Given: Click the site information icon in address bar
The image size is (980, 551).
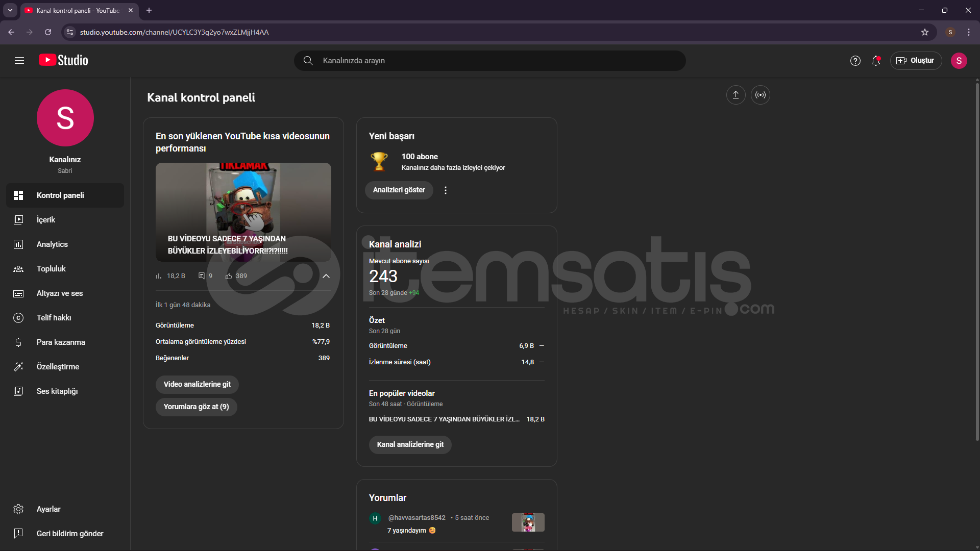Looking at the screenshot, I should pyautogui.click(x=70, y=32).
